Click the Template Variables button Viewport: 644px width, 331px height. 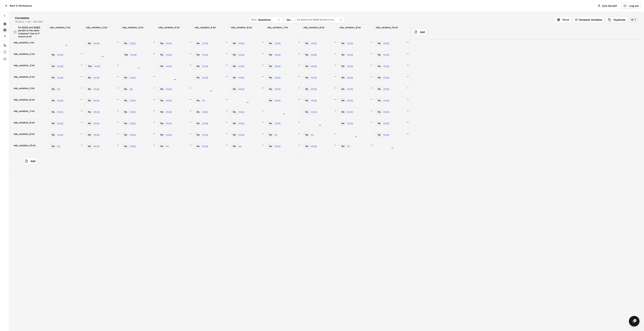click(588, 20)
